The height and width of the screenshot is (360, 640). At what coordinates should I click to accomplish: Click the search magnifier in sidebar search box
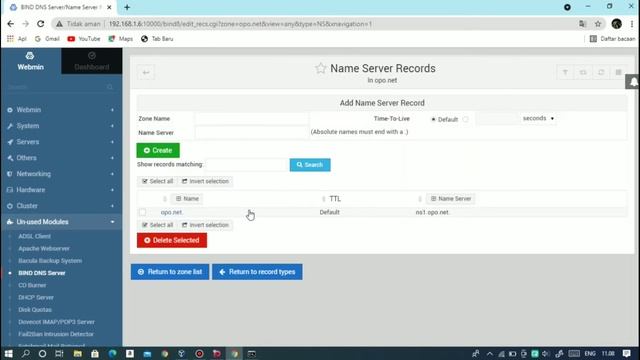point(109,87)
